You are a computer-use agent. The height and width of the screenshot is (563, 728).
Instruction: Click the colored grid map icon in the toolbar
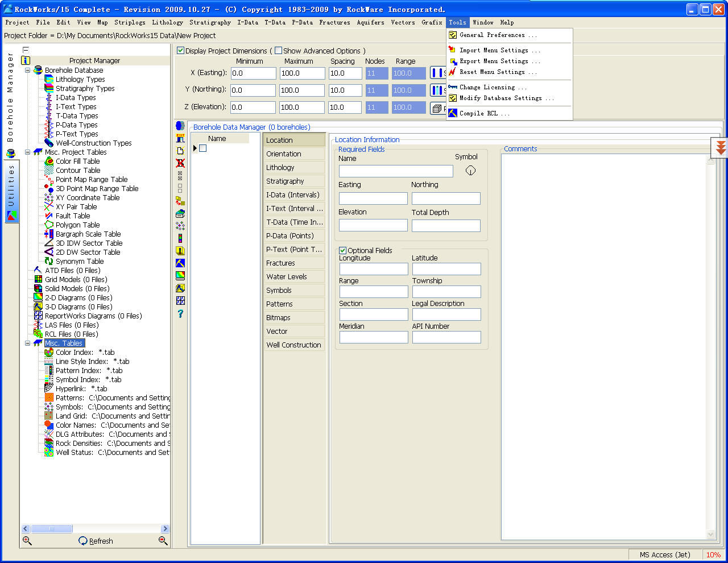click(x=180, y=275)
